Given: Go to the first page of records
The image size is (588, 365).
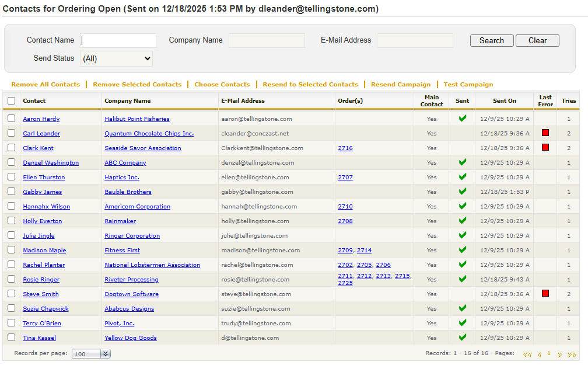Looking at the screenshot, I should coord(527,354).
